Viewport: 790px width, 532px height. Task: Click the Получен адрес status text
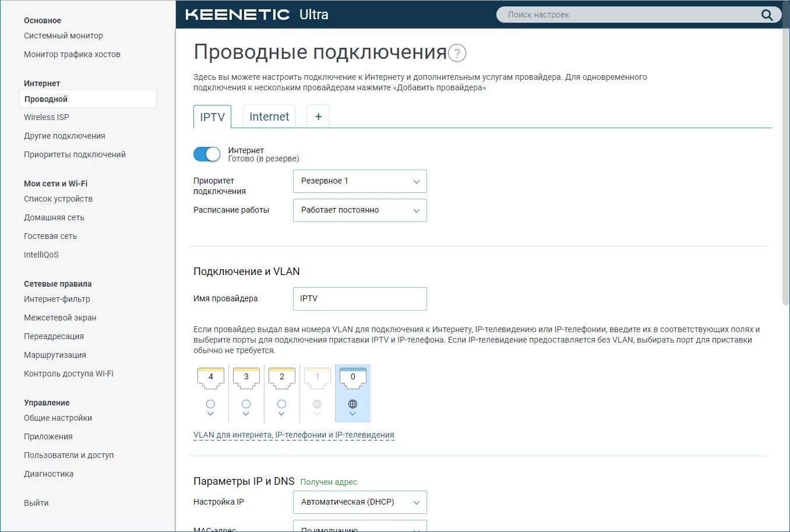329,482
